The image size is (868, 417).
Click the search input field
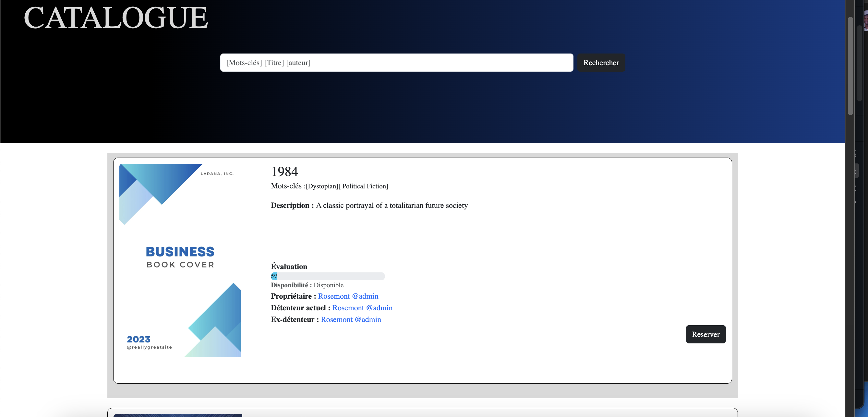pyautogui.click(x=396, y=63)
